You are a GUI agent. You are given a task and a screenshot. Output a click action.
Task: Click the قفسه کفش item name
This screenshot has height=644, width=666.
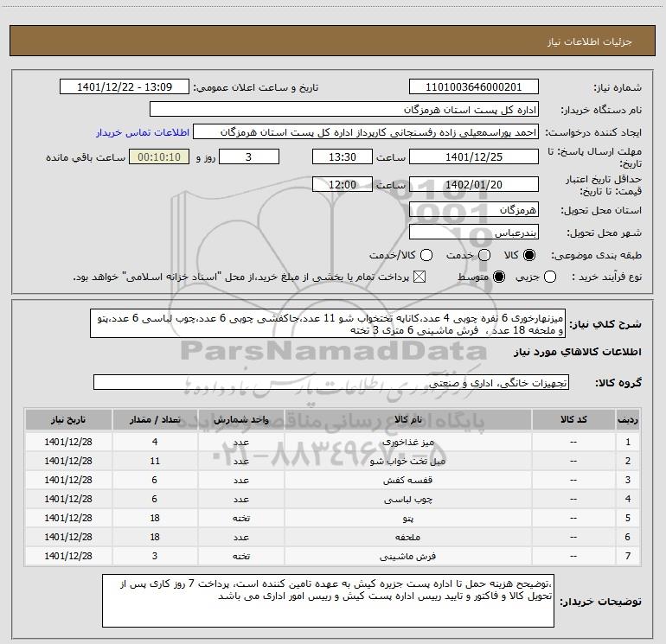(407, 480)
